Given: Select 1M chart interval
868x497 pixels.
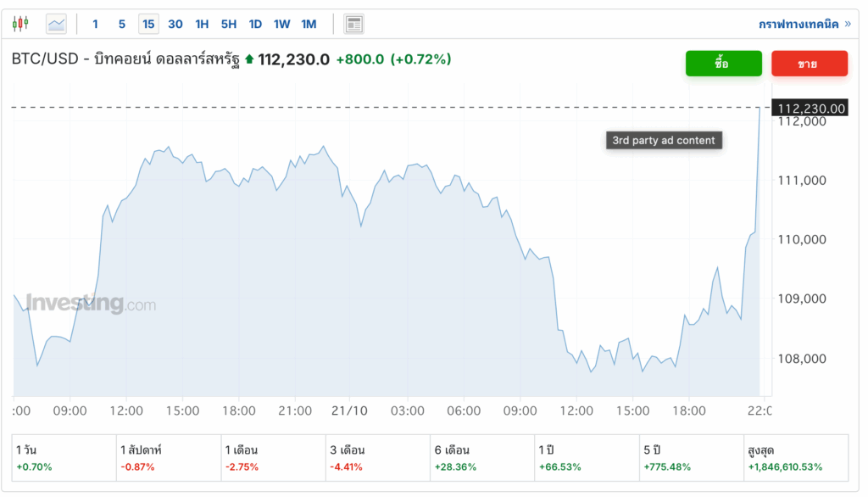Looking at the screenshot, I should tap(309, 24).
